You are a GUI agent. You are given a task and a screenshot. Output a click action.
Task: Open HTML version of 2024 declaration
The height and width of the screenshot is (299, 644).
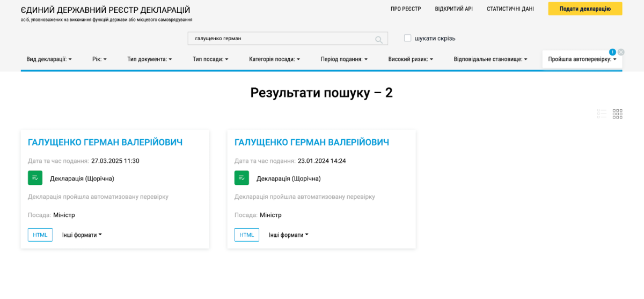(246, 235)
